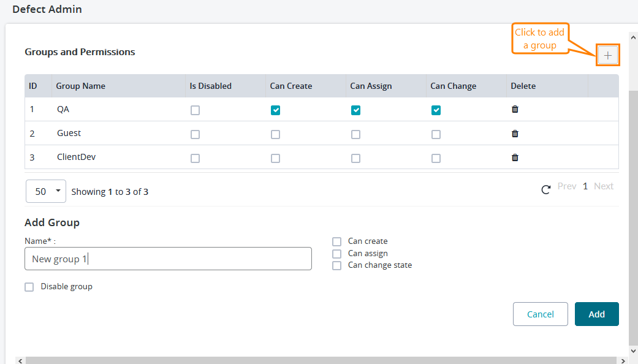
Task: Check Can Assign for ClientDev group
Action: coord(355,158)
